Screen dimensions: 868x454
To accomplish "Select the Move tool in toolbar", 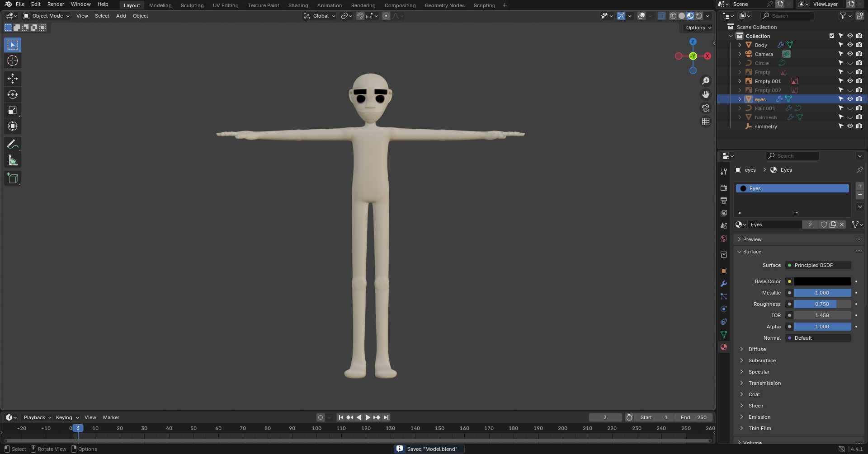I will click(x=13, y=79).
